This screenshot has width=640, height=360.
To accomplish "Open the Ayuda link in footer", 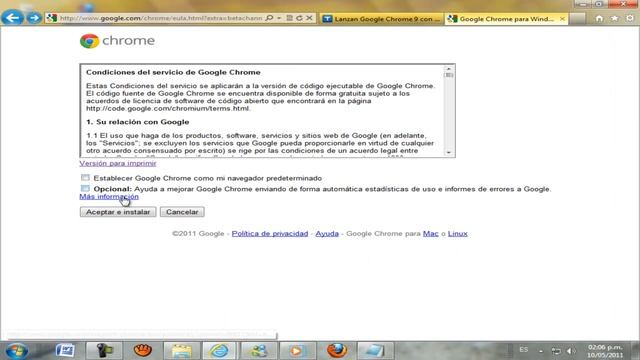I will 327,234.
